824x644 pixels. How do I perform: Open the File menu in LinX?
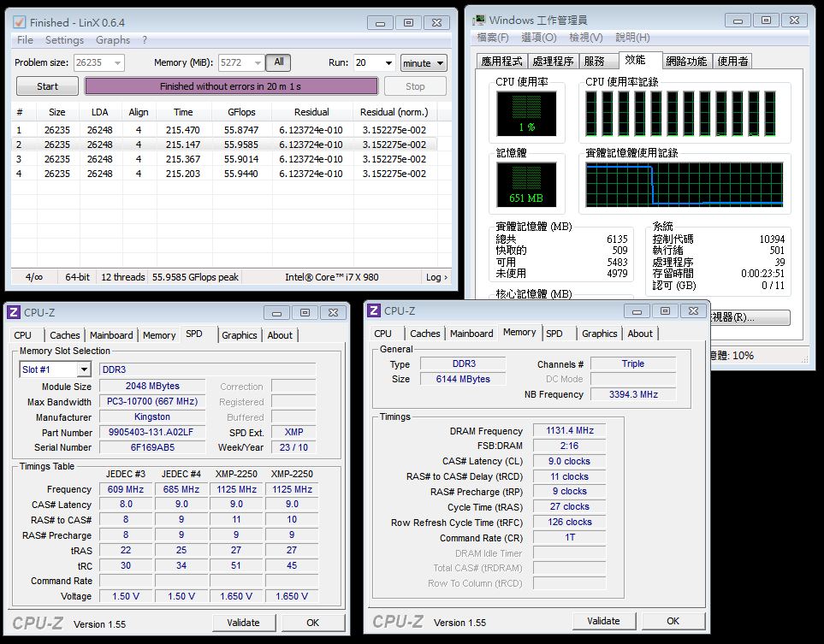pos(25,40)
